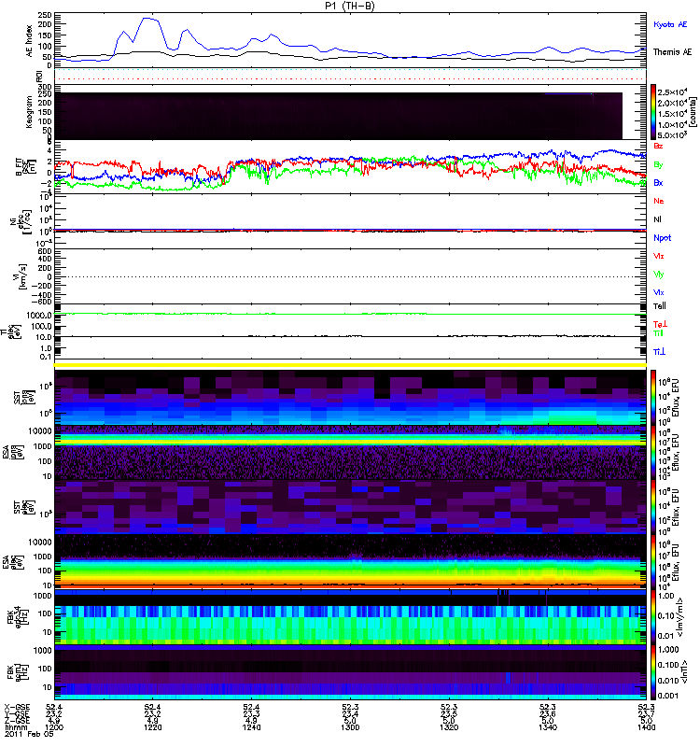Click the 2011 Feb 05 date label
Screen dimensions: 700x747
(23, 742)
